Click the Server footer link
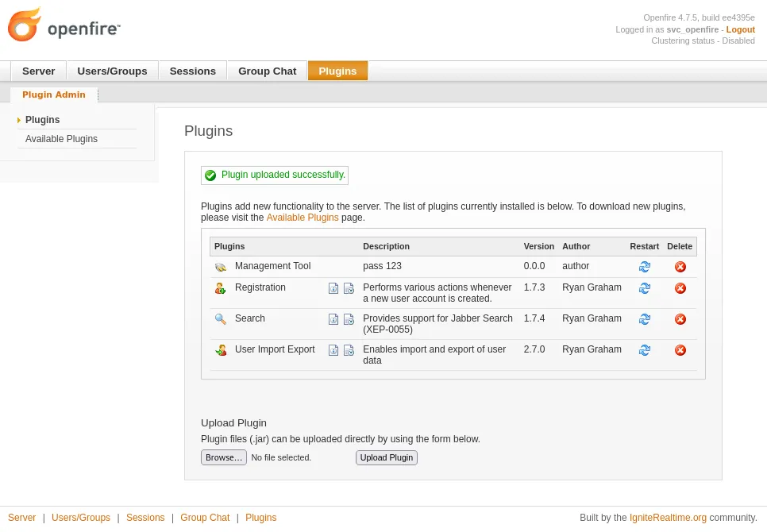Image resolution: width=767 pixels, height=532 pixels. pyautogui.click(x=22, y=518)
